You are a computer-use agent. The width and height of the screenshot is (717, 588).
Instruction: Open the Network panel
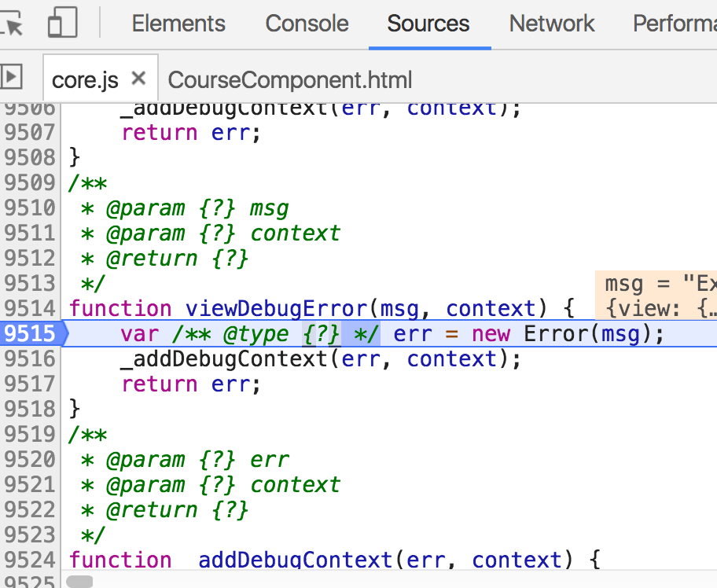[x=551, y=24]
